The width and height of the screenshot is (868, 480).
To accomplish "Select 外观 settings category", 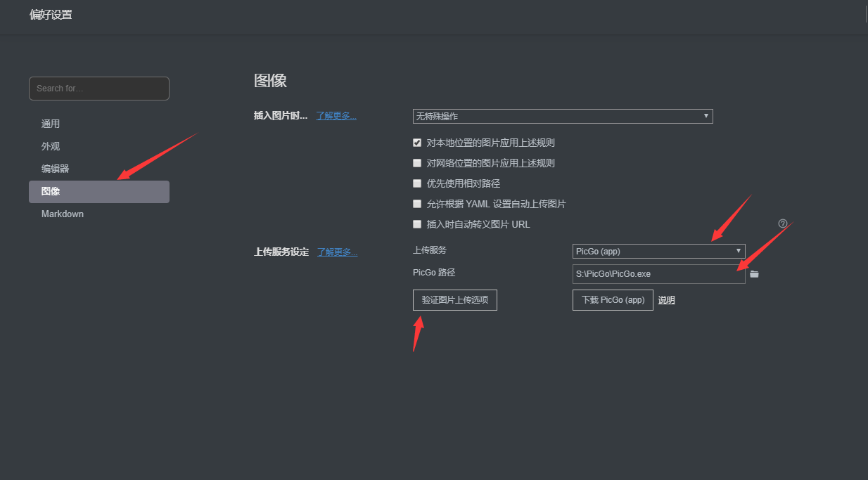I will point(99,146).
